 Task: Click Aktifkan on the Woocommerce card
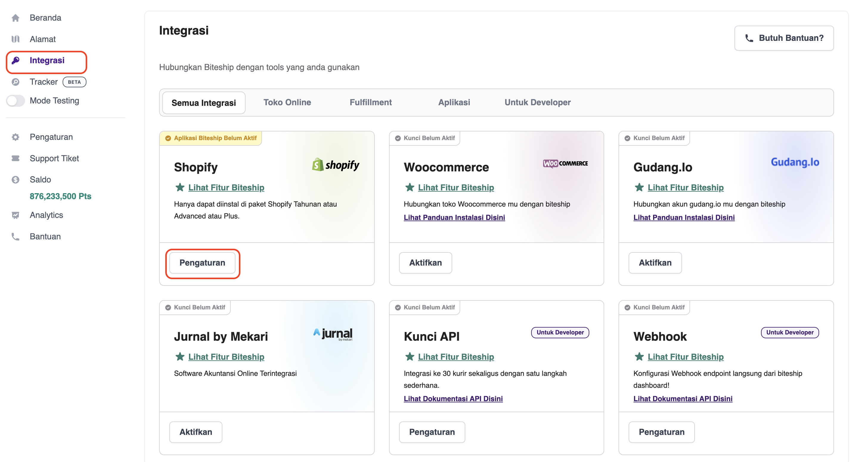pyautogui.click(x=425, y=263)
